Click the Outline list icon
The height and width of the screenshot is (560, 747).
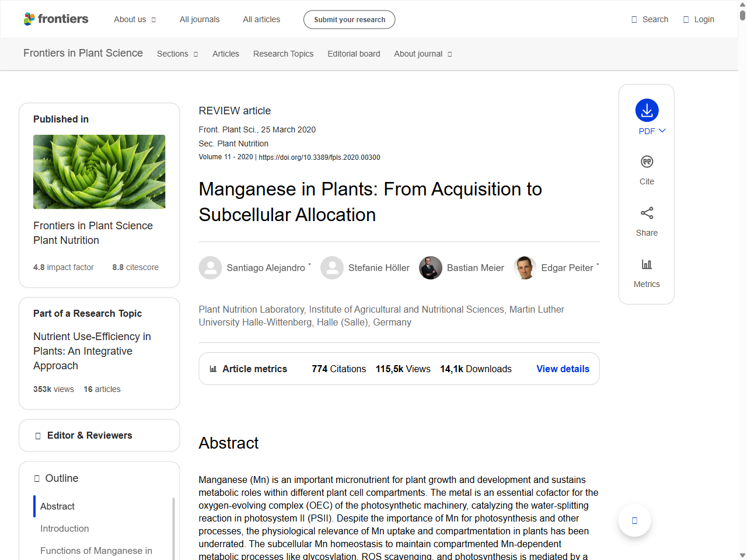click(x=37, y=478)
